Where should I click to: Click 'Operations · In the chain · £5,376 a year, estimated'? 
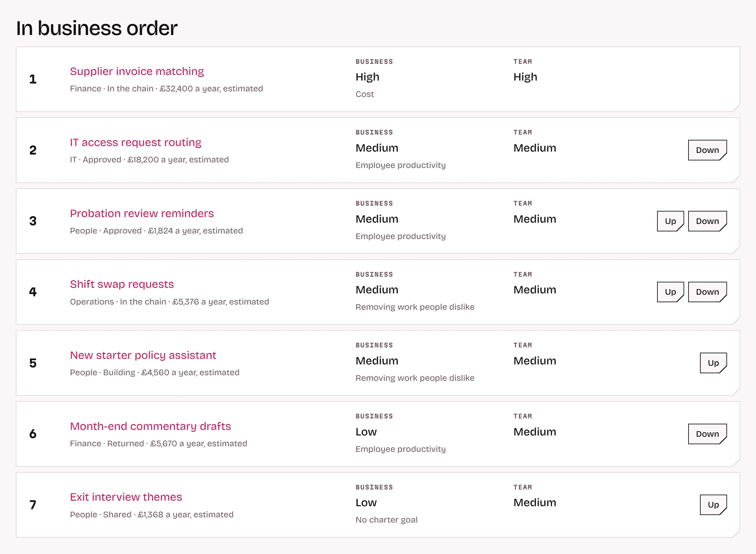[x=169, y=302]
